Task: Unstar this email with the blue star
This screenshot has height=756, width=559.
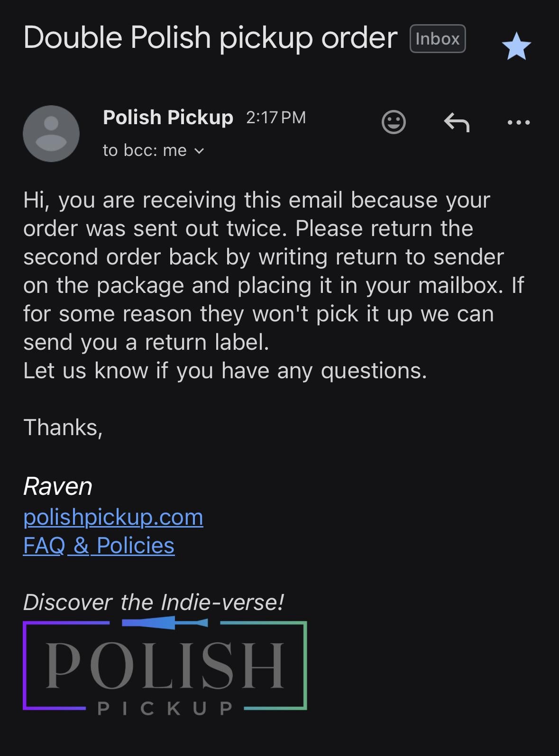Action: (x=516, y=46)
